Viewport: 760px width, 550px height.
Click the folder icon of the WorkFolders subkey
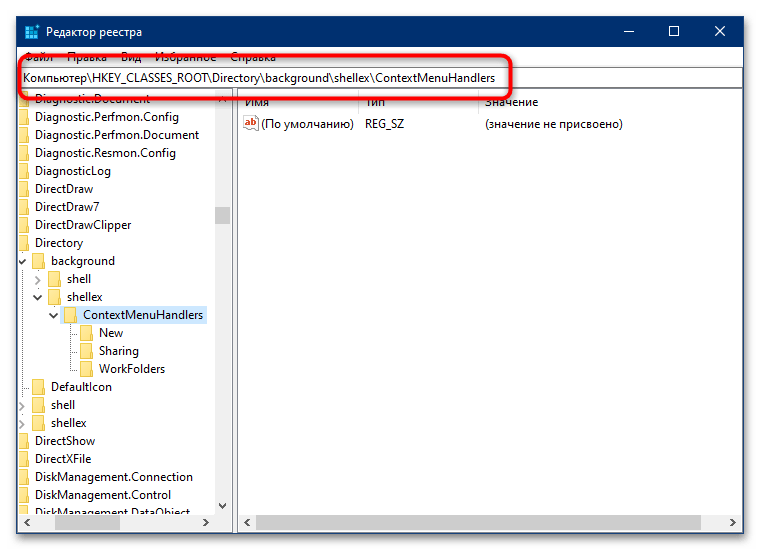tap(86, 369)
